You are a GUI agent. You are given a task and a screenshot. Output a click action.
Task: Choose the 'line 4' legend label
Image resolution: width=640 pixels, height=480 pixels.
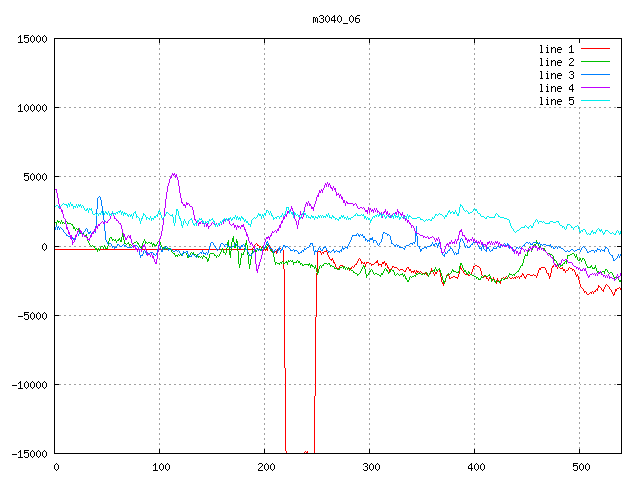[556, 88]
